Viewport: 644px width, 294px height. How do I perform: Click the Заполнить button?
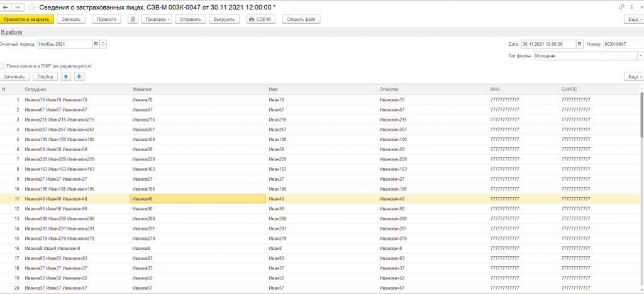click(x=14, y=76)
